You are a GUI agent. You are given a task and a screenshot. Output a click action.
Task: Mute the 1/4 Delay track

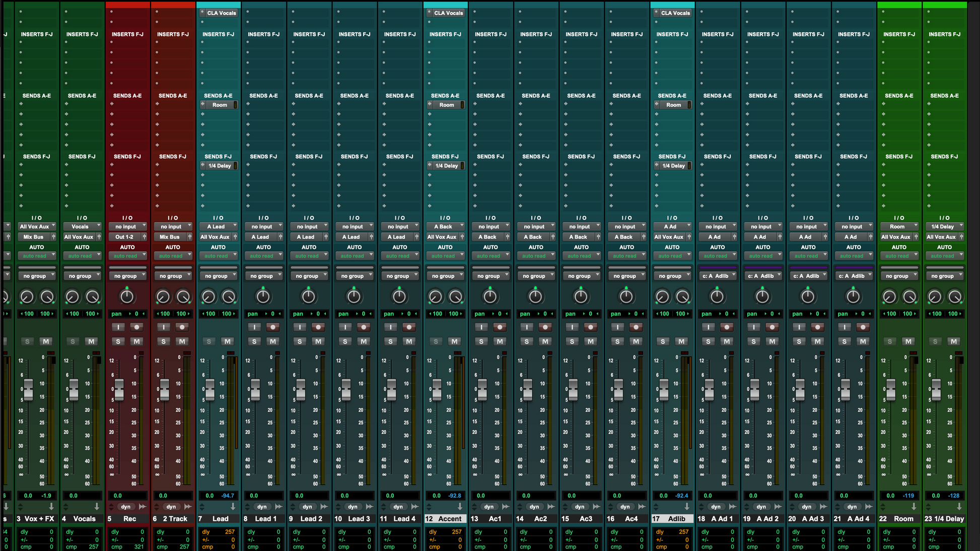pyautogui.click(x=953, y=342)
